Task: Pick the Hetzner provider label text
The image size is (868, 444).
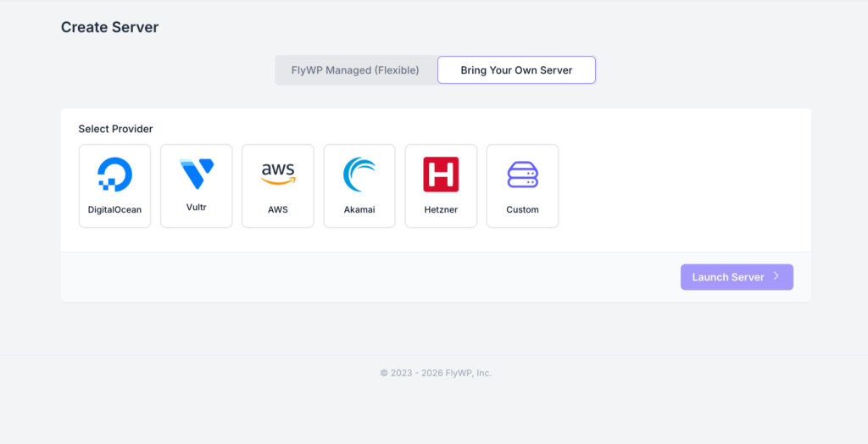Action: [x=441, y=209]
